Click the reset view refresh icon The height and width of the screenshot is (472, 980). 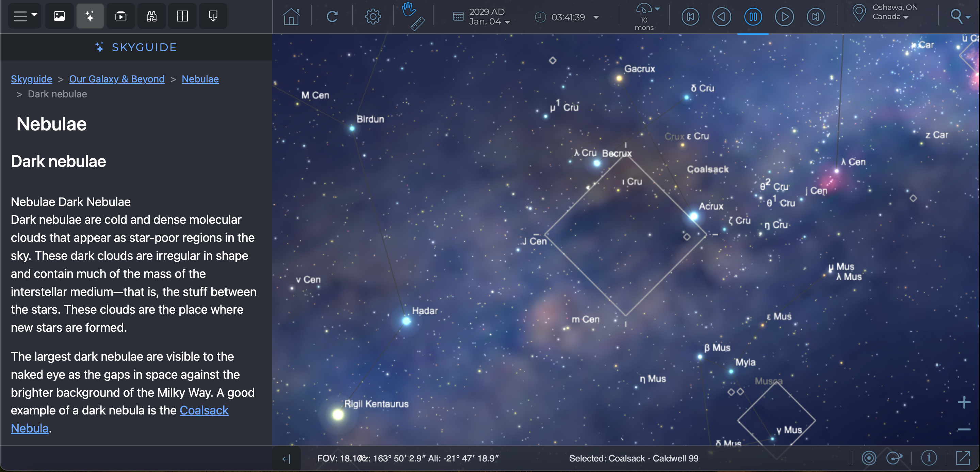[x=332, y=17]
